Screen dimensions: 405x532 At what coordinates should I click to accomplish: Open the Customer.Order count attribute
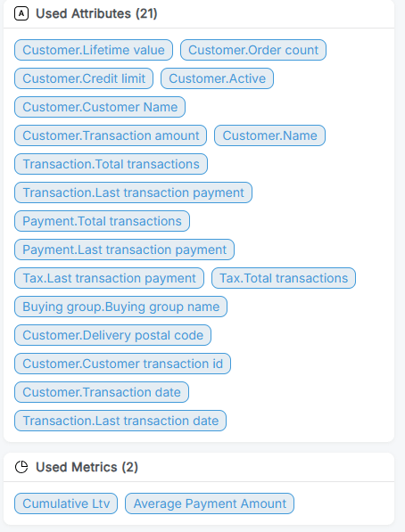click(x=253, y=50)
